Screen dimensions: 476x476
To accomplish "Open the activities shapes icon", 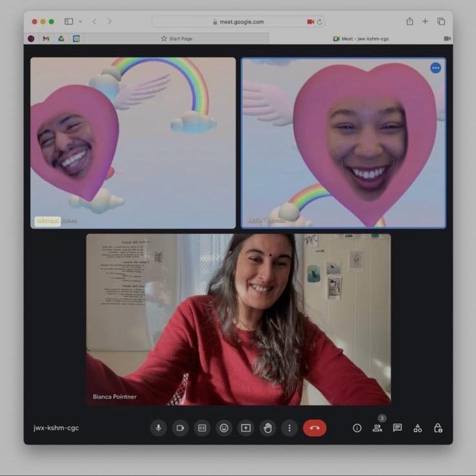I will (x=418, y=428).
